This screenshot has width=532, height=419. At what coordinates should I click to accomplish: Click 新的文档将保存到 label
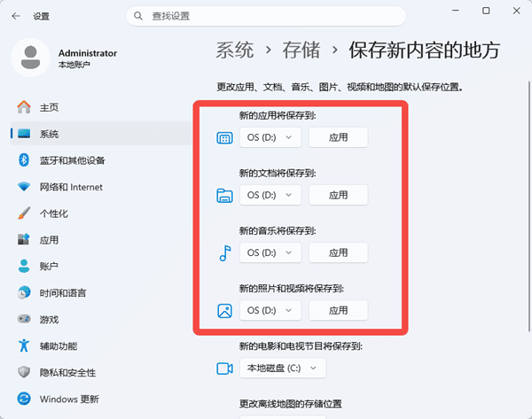(x=278, y=174)
